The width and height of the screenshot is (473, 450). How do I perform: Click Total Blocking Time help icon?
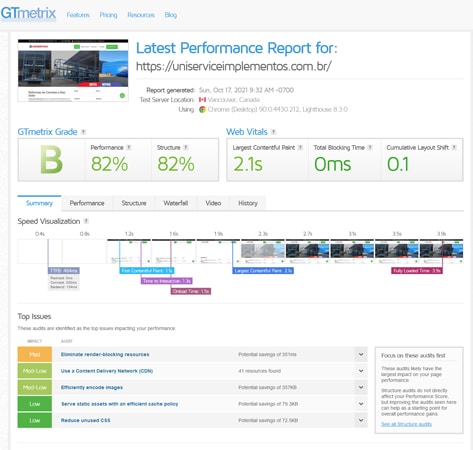[370, 147]
